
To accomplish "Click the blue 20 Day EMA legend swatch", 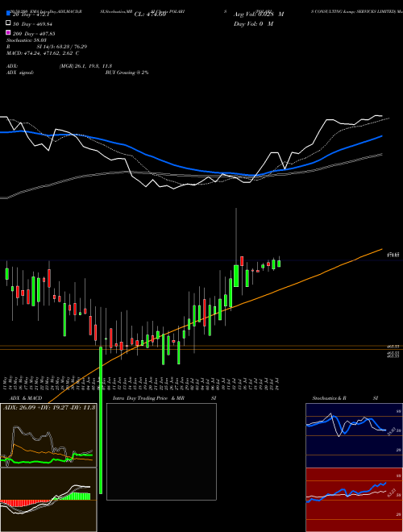I will pos(8,14).
